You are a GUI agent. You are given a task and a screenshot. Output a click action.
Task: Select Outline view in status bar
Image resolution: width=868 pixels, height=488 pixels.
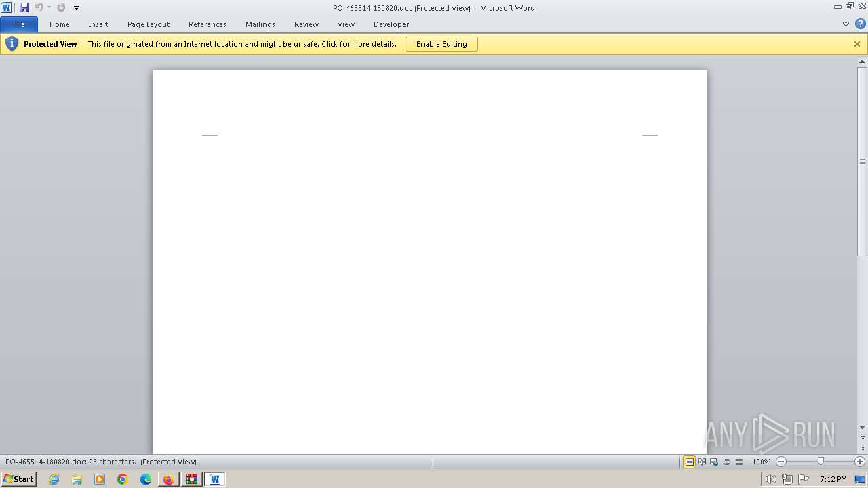tap(726, 462)
